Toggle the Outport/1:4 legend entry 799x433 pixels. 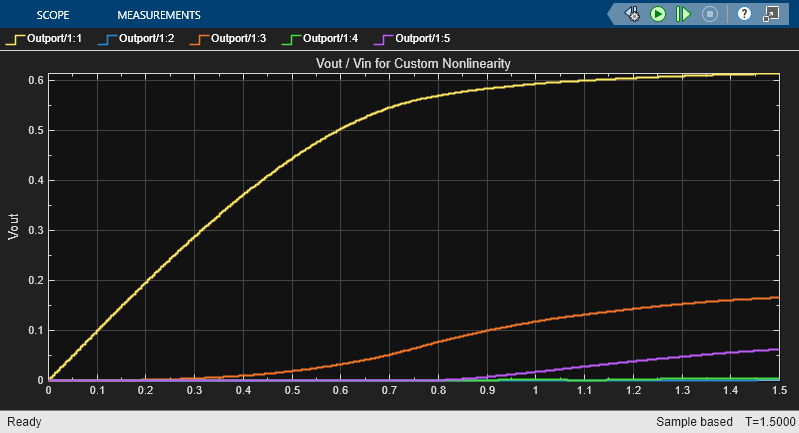320,39
